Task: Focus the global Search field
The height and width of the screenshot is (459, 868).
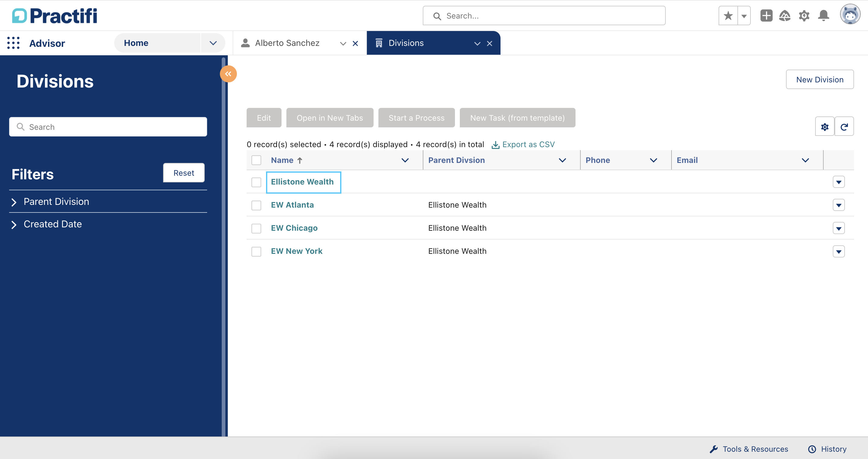Action: pos(544,16)
